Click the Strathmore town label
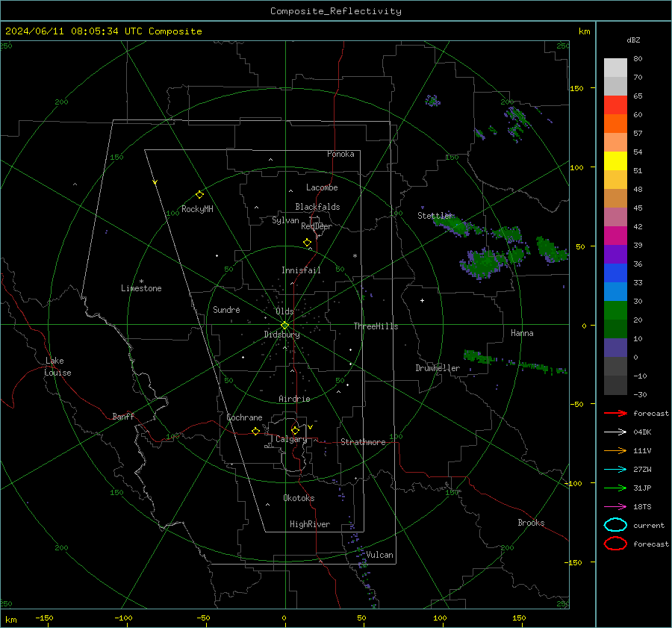The image size is (672, 628). tap(363, 442)
